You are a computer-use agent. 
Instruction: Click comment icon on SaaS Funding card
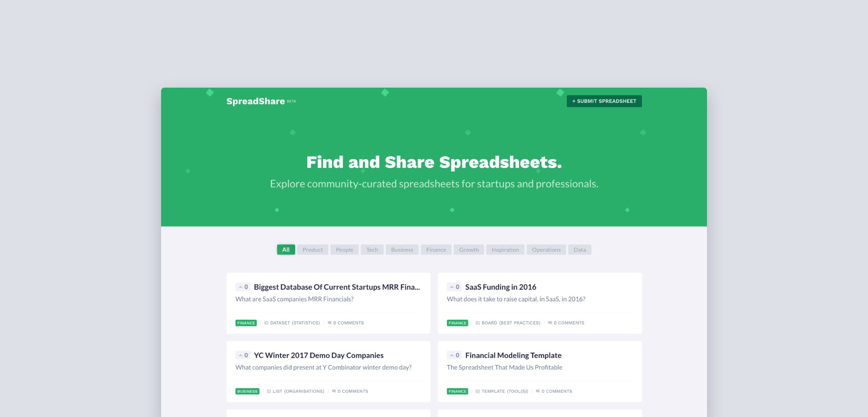pyautogui.click(x=550, y=323)
